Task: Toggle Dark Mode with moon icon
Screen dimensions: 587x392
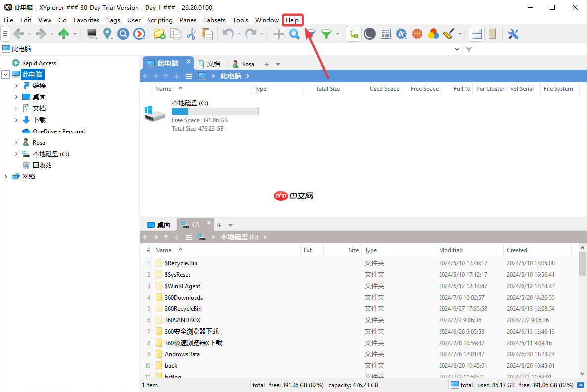Action: pyautogui.click(x=369, y=34)
